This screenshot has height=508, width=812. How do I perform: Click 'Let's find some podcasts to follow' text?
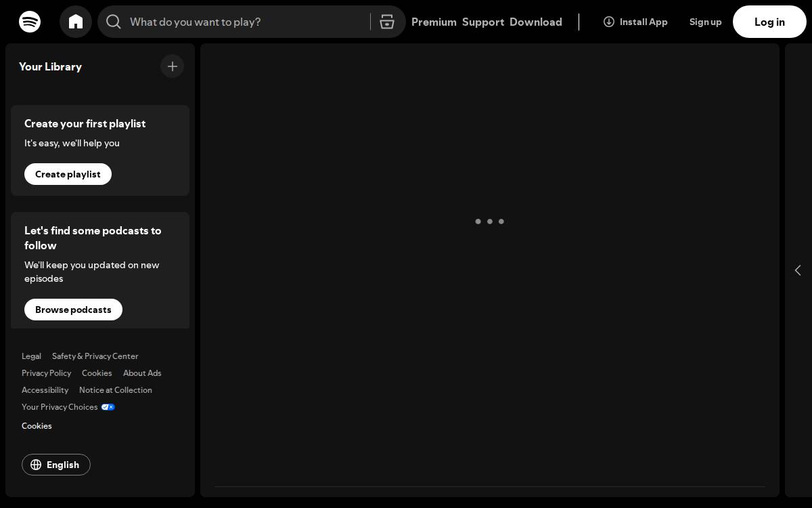93,238
